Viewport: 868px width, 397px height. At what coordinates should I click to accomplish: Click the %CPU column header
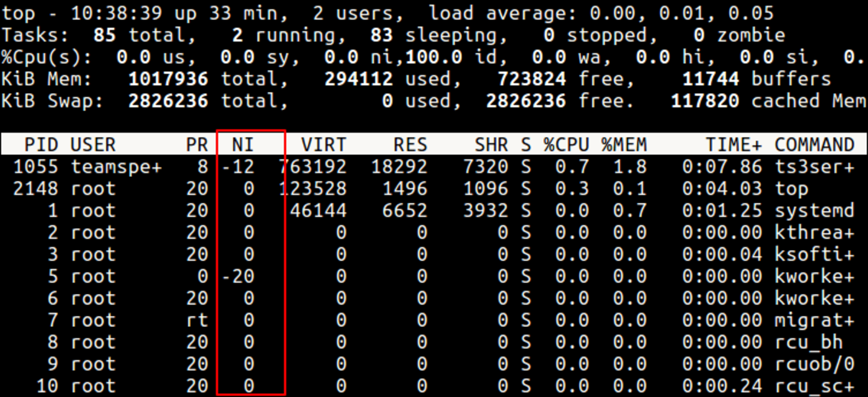coord(566,145)
